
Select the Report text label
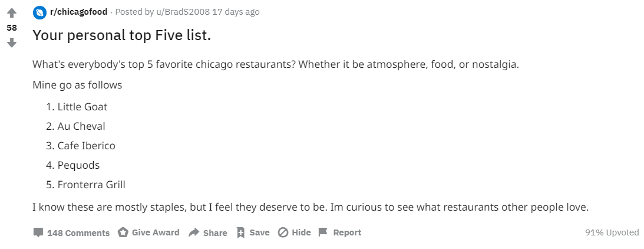point(347,232)
